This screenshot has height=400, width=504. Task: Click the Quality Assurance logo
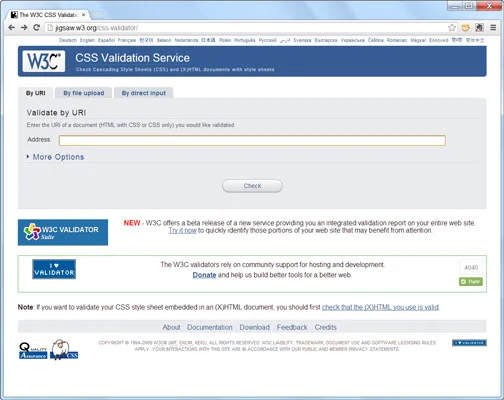[x=33, y=351]
